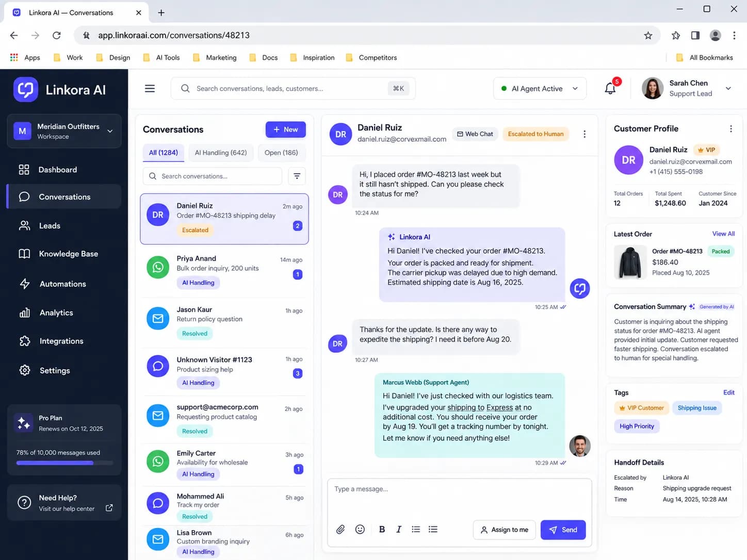Open the AI Tools bookmarks folder
The image size is (747, 560).
[162, 57]
